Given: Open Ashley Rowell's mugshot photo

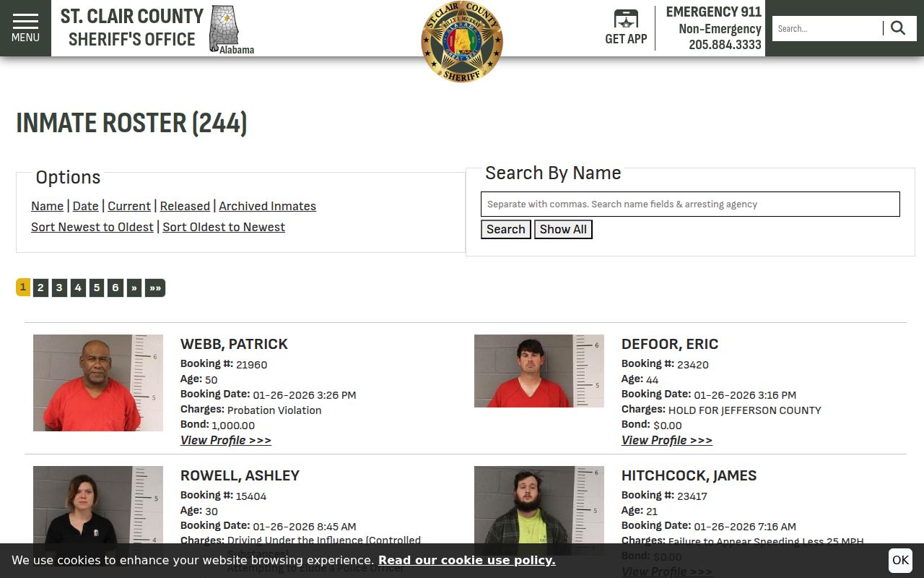Looking at the screenshot, I should [98, 514].
